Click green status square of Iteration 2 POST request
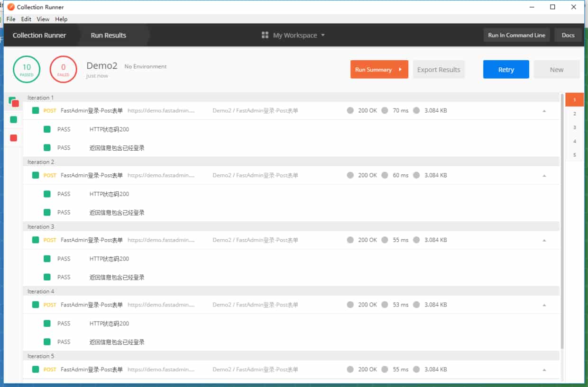This screenshot has width=588, height=387. 36,175
